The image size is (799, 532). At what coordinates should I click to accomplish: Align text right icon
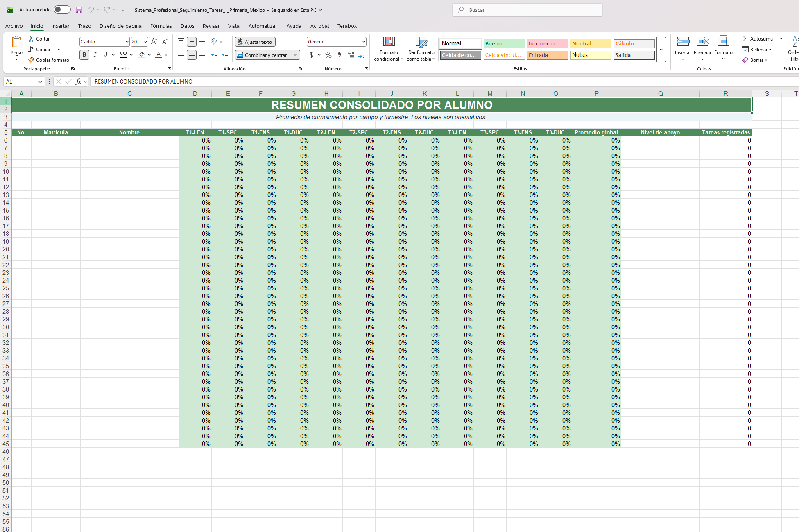[202, 54]
